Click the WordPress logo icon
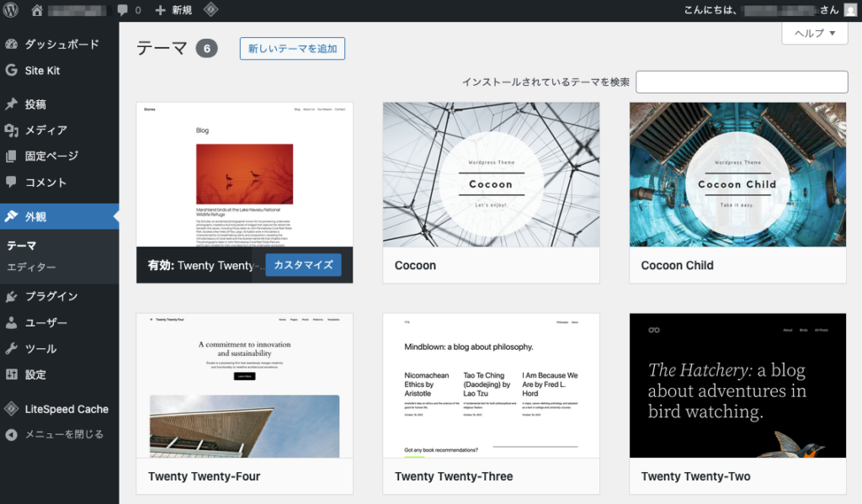This screenshot has height=504, width=862. tap(11, 10)
